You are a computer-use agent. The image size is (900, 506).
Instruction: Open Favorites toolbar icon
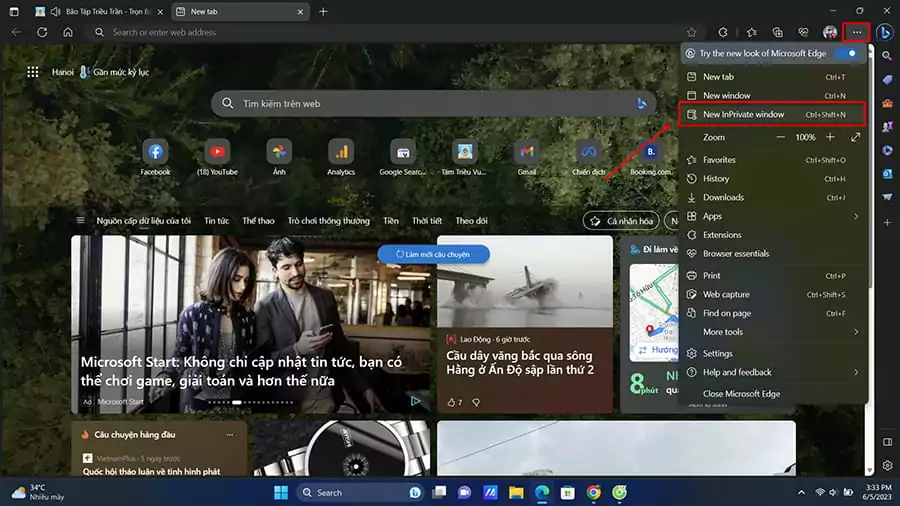[751, 32]
